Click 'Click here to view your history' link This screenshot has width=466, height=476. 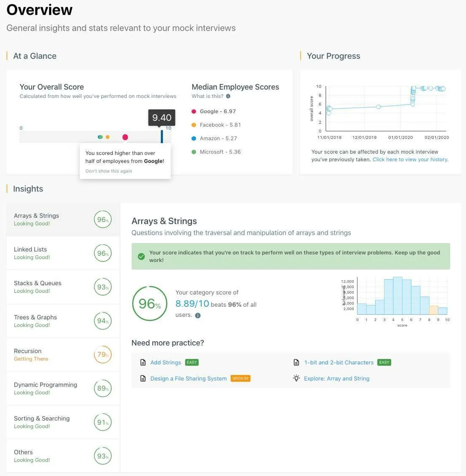pyautogui.click(x=410, y=159)
